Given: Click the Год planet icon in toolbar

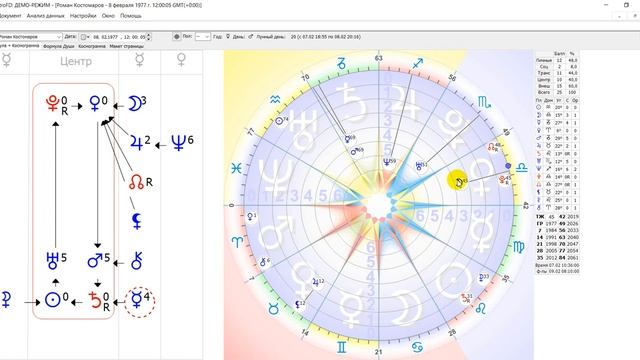Looking at the screenshot, I should point(228,36).
